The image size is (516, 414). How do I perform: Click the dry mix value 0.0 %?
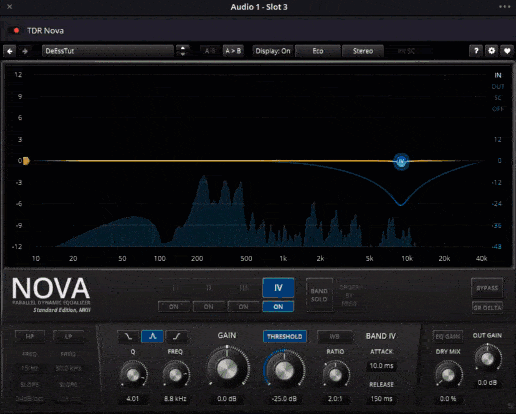tap(448, 399)
